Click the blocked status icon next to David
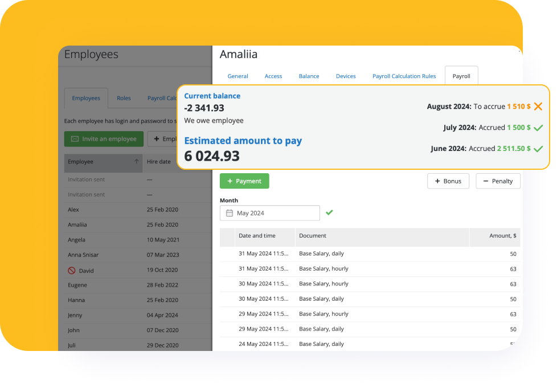The image size is (557, 392). click(73, 270)
